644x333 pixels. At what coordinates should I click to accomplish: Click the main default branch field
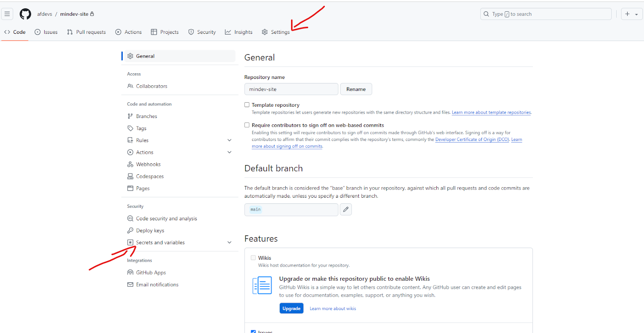[x=291, y=209]
